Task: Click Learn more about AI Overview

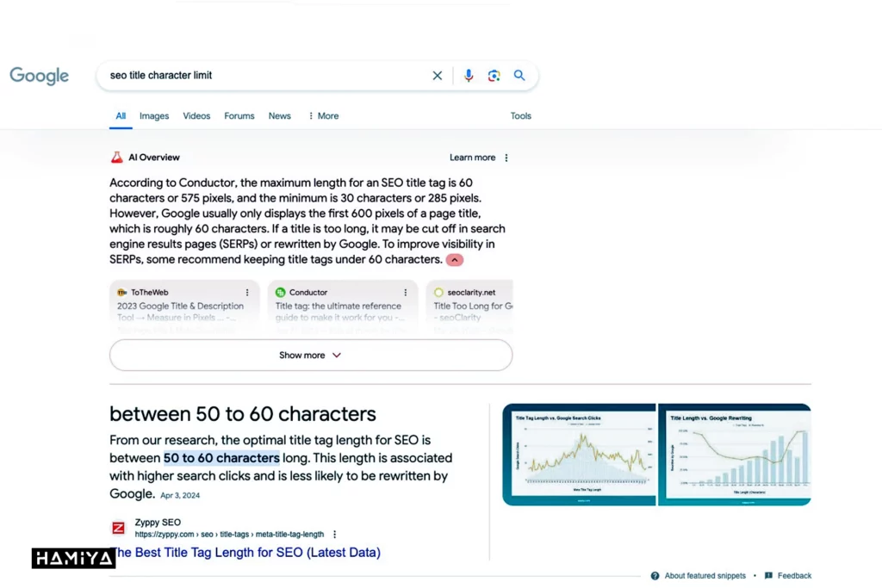Action: 472,158
